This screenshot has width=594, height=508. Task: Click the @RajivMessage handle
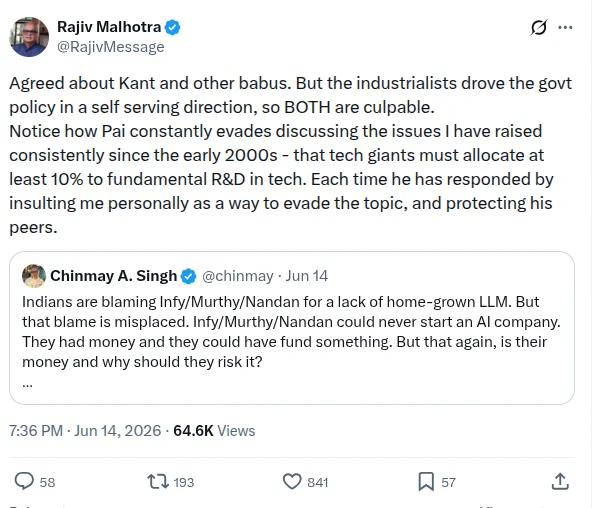pyautogui.click(x=111, y=47)
